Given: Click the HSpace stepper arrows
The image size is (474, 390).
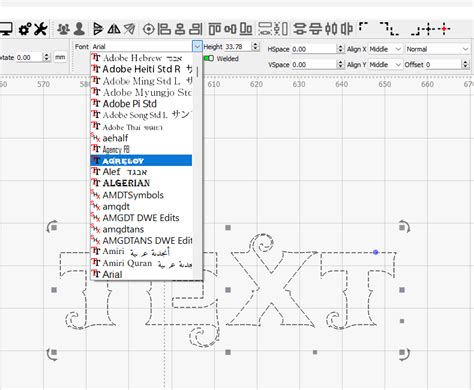Looking at the screenshot, I should click(x=340, y=49).
